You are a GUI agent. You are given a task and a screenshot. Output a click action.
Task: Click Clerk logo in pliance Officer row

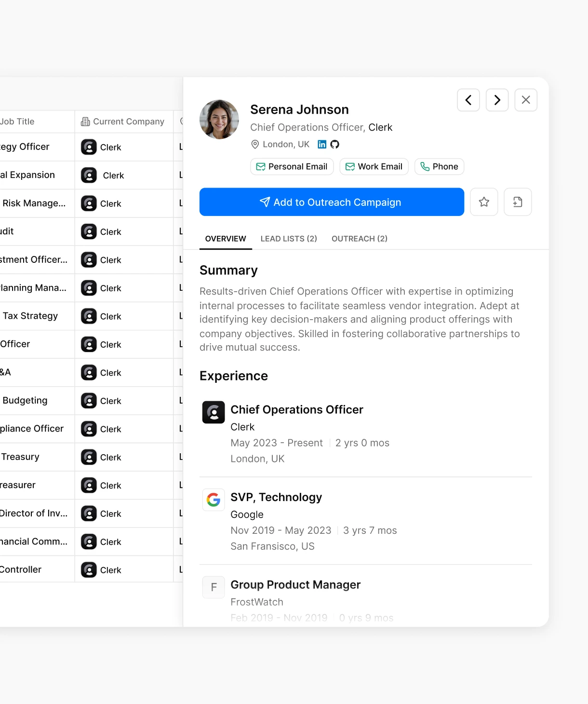[89, 429]
